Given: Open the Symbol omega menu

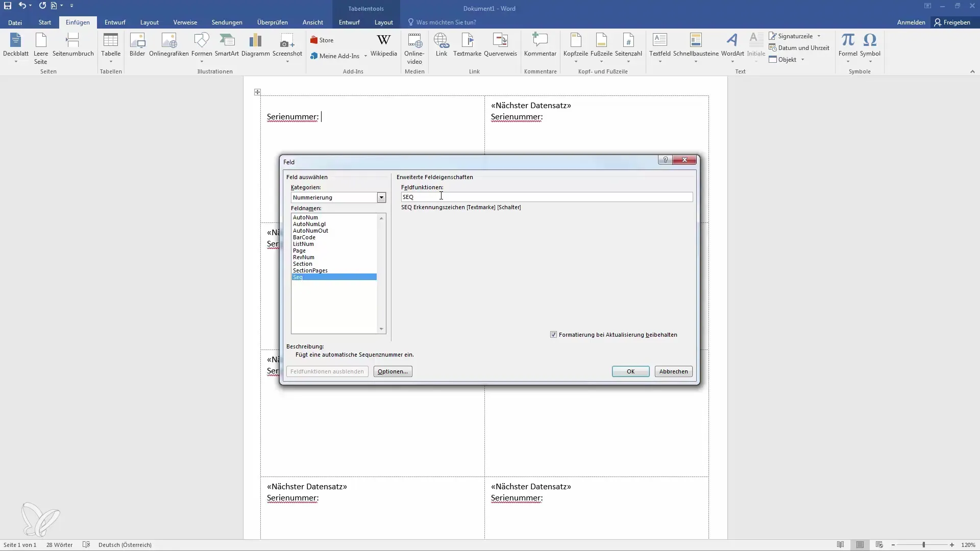Looking at the screenshot, I should pos(870,48).
